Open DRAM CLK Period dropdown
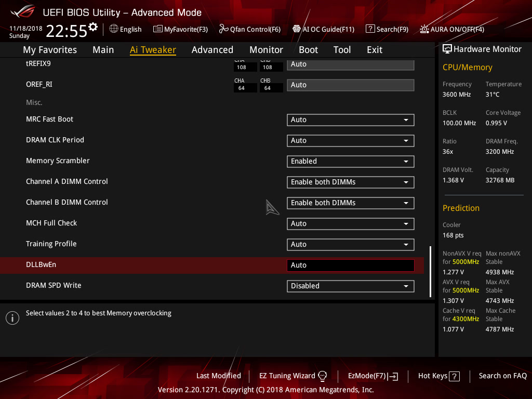Image resolution: width=532 pixels, height=399 pixels. click(351, 140)
